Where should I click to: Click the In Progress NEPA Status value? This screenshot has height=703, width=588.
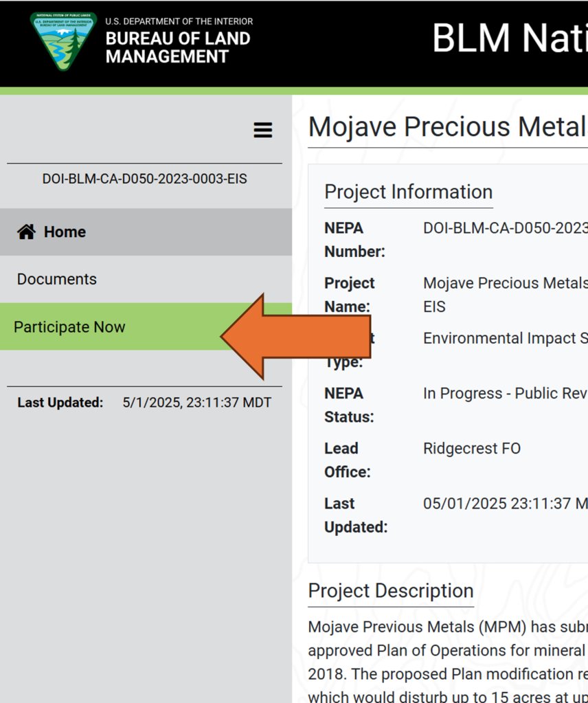pyautogui.click(x=506, y=393)
